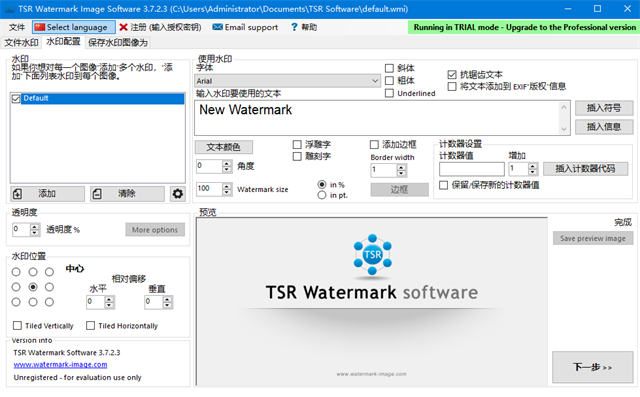Select top-right watermark position radio
640x397 pixels.
tap(49, 272)
